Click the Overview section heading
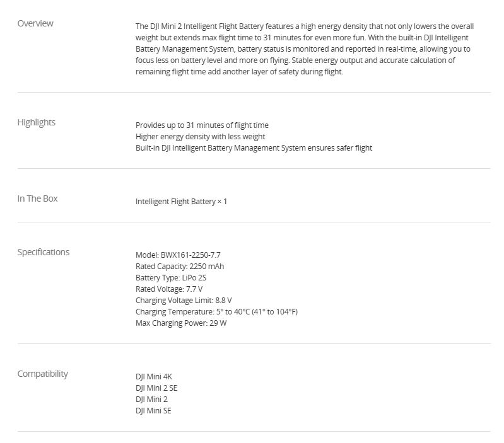Viewport: 504px width, 443px height. click(x=35, y=23)
